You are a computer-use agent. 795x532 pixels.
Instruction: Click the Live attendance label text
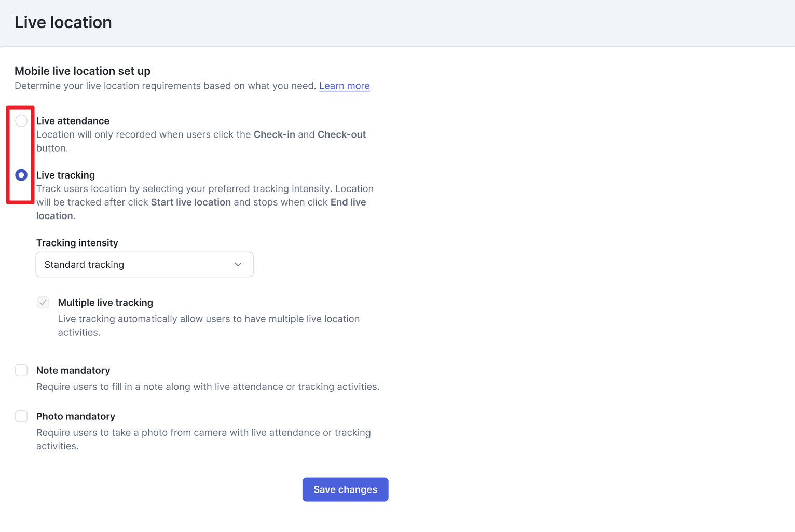coord(73,121)
